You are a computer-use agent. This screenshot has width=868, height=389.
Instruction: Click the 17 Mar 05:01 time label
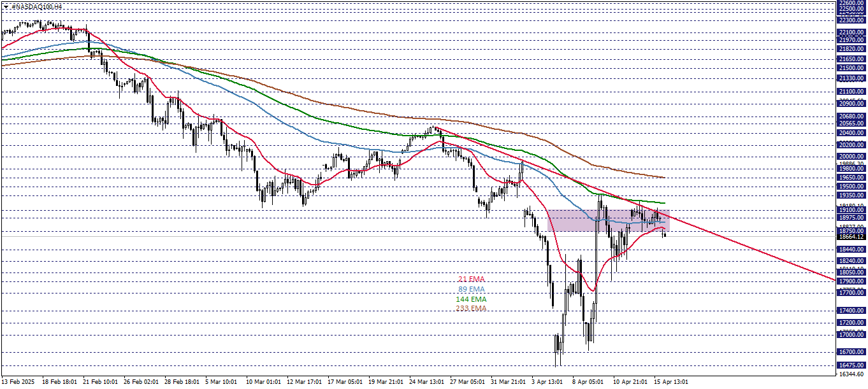tap(345, 383)
